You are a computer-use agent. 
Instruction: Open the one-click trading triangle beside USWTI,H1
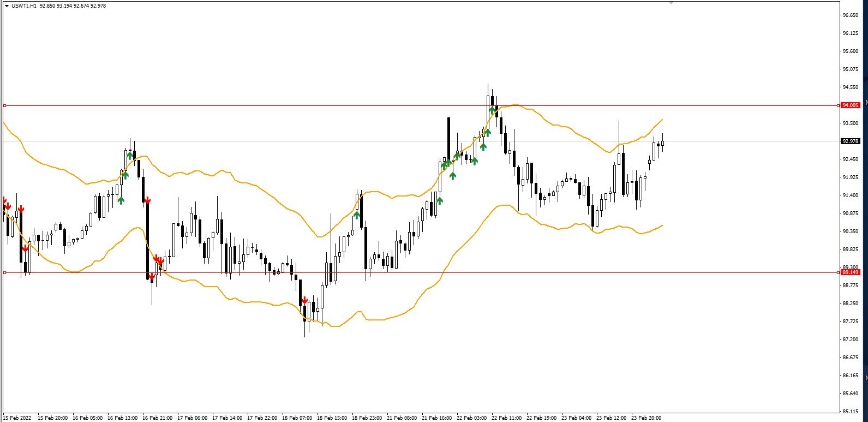click(x=7, y=6)
